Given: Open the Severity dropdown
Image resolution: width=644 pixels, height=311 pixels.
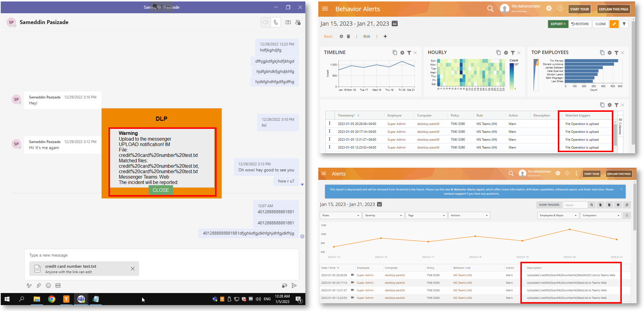Looking at the screenshot, I should tap(383, 215).
